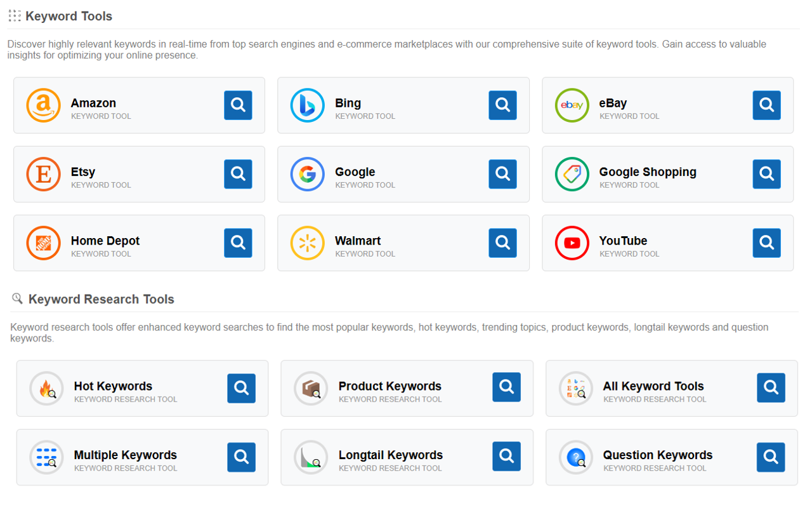Screen dimensions: 812x508
Task: Click the Product Keywords box icon
Action: (x=311, y=388)
